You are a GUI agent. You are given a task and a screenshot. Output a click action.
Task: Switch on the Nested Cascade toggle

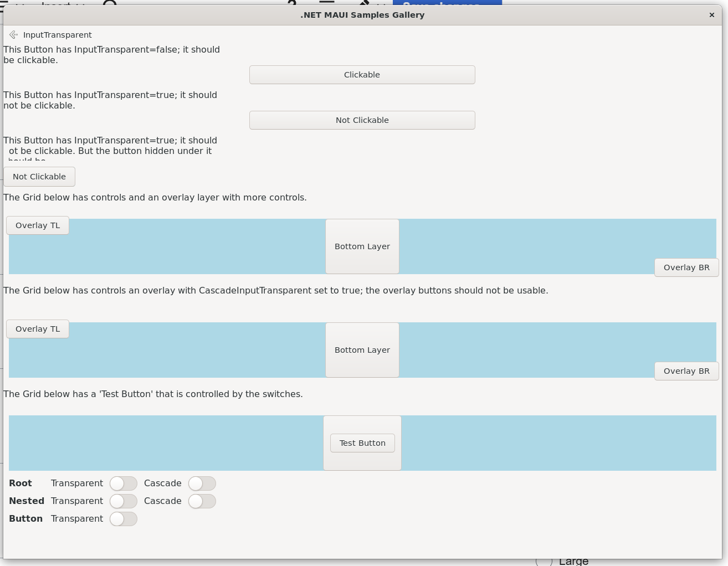[x=202, y=501]
